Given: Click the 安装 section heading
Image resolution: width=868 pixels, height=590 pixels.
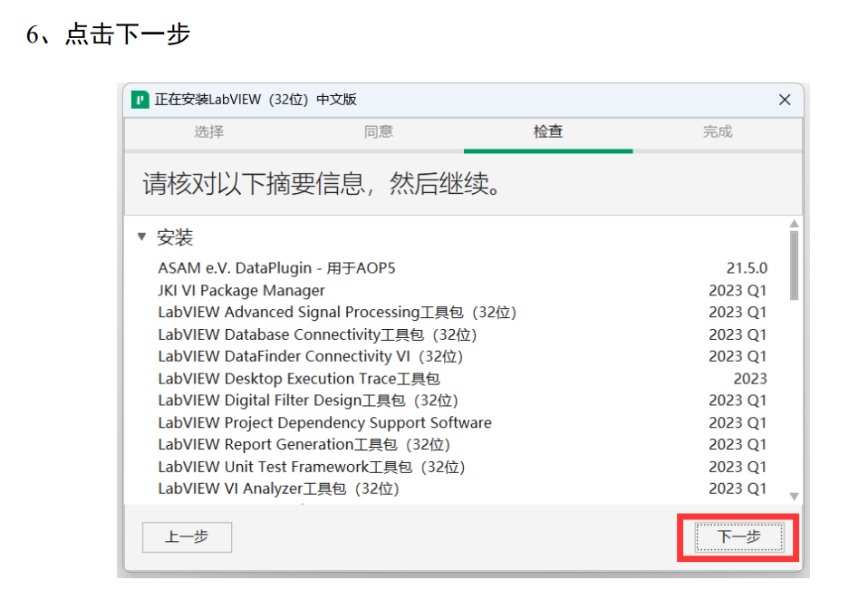Looking at the screenshot, I should pyautogui.click(x=175, y=237).
